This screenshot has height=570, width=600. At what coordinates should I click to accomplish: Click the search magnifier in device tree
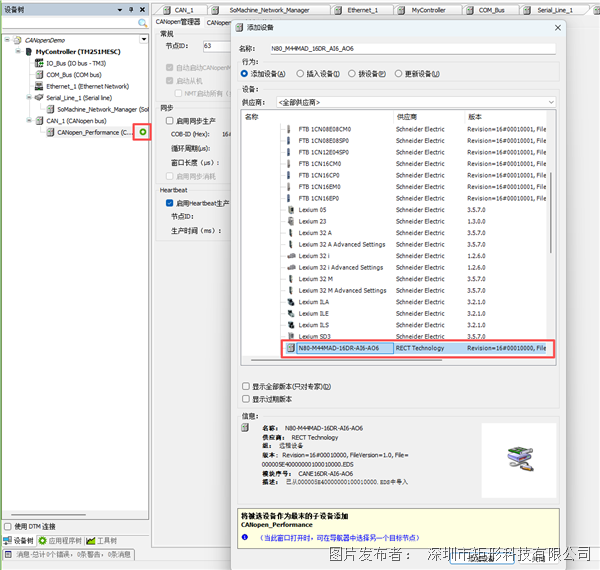pos(142,23)
